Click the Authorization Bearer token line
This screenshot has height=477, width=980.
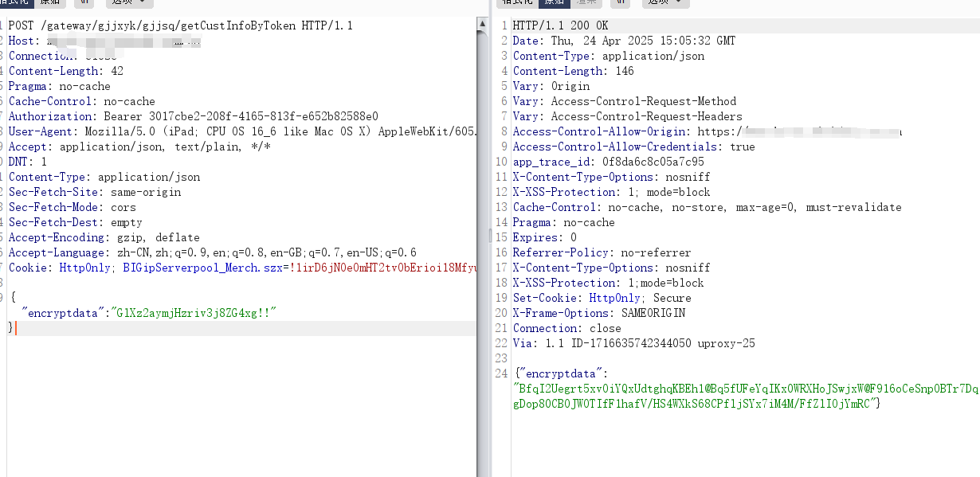(194, 116)
